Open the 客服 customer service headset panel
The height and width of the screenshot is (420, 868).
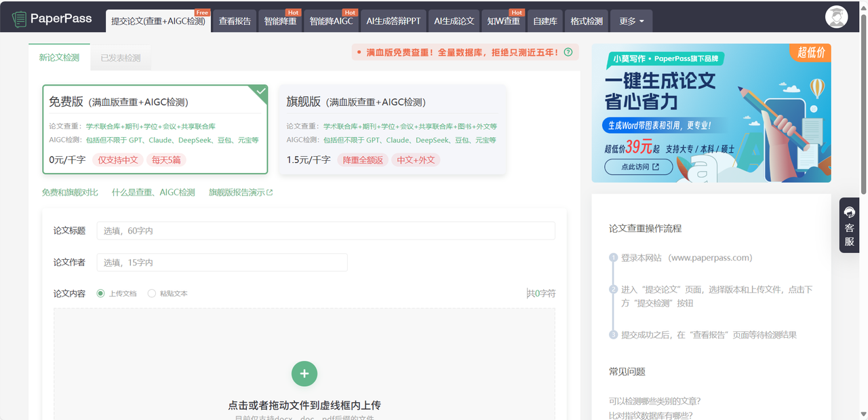[x=849, y=225]
